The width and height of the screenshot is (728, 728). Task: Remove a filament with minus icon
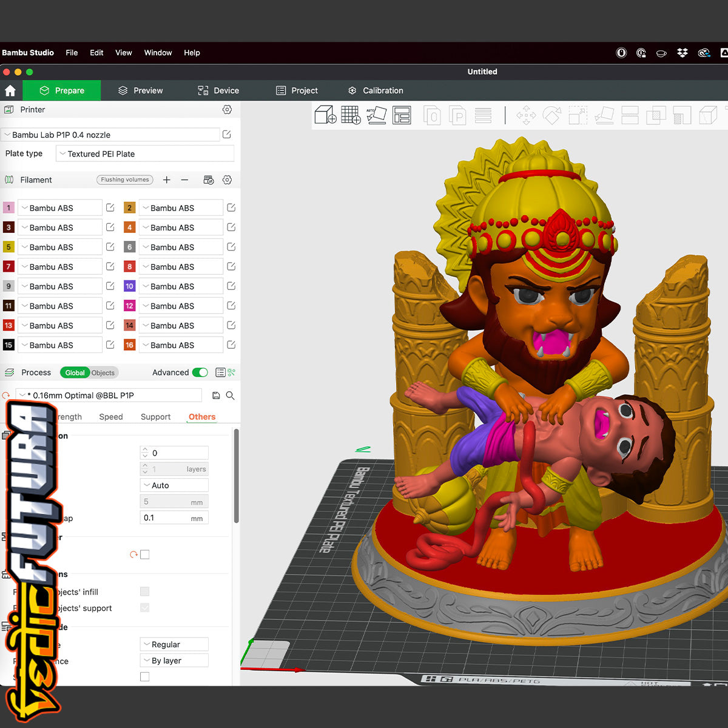(184, 180)
